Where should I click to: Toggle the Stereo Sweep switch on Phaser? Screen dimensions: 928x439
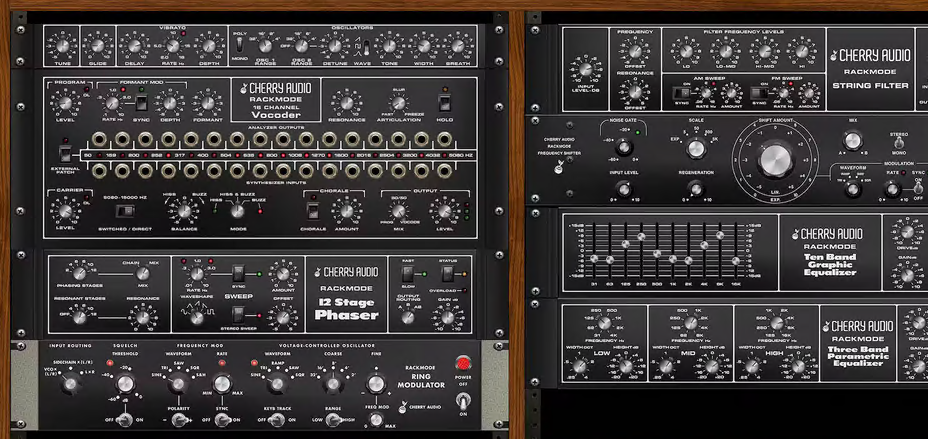[238, 317]
